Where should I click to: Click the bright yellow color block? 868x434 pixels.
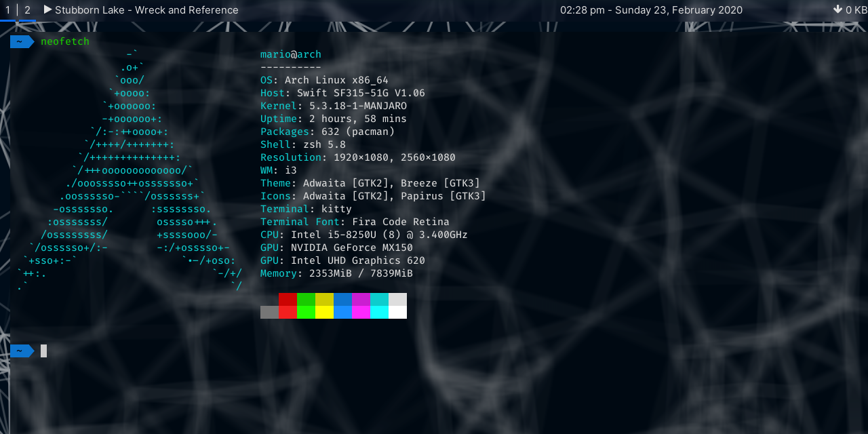324,312
